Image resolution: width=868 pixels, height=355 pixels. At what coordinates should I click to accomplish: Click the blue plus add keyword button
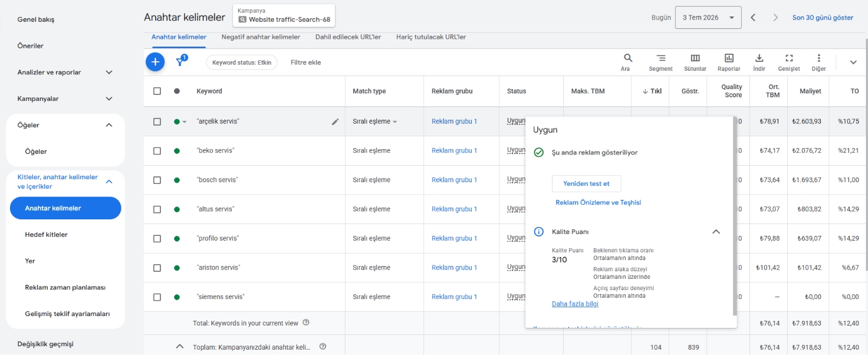155,61
